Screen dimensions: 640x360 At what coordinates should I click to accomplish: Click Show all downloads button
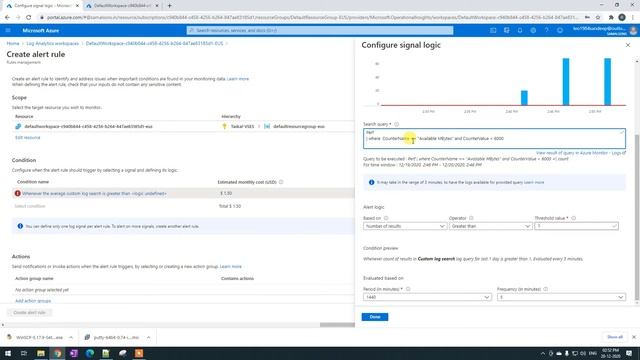615,337
